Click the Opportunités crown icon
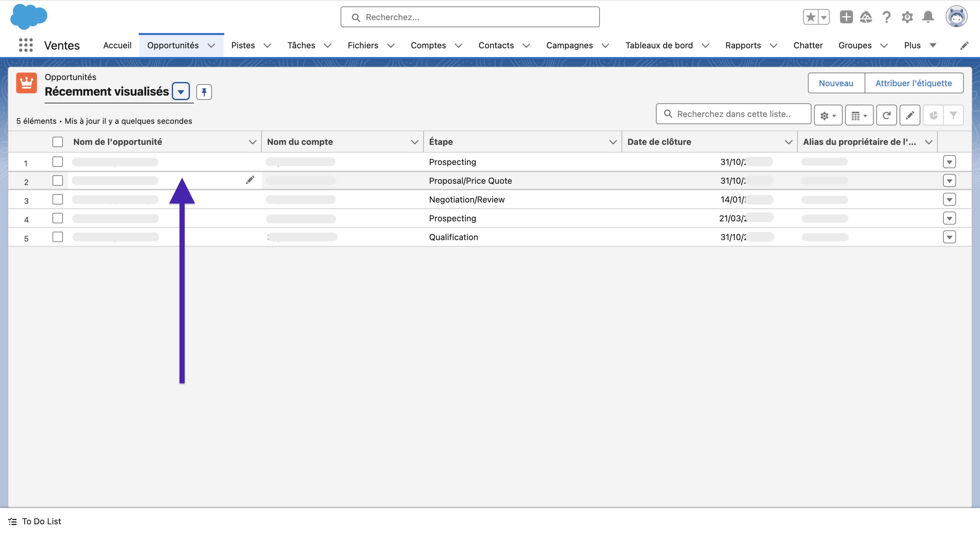Screen dimensions: 980x534 click(x=26, y=83)
